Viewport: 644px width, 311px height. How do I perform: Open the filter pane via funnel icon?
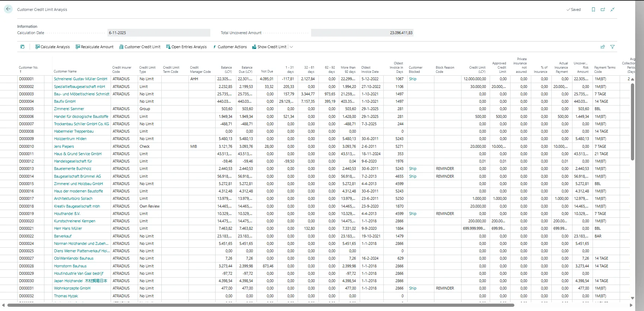click(x=613, y=47)
